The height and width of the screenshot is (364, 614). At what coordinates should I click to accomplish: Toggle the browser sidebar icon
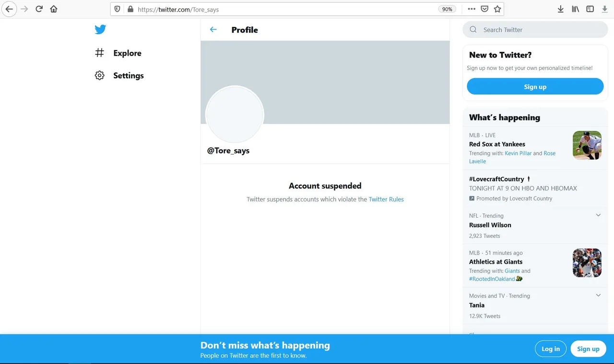[x=590, y=9]
